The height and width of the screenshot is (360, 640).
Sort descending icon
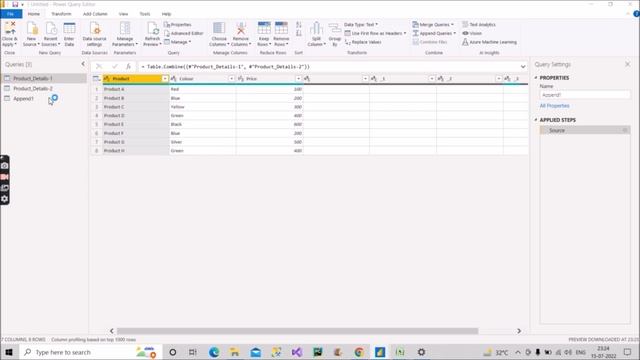299,33
